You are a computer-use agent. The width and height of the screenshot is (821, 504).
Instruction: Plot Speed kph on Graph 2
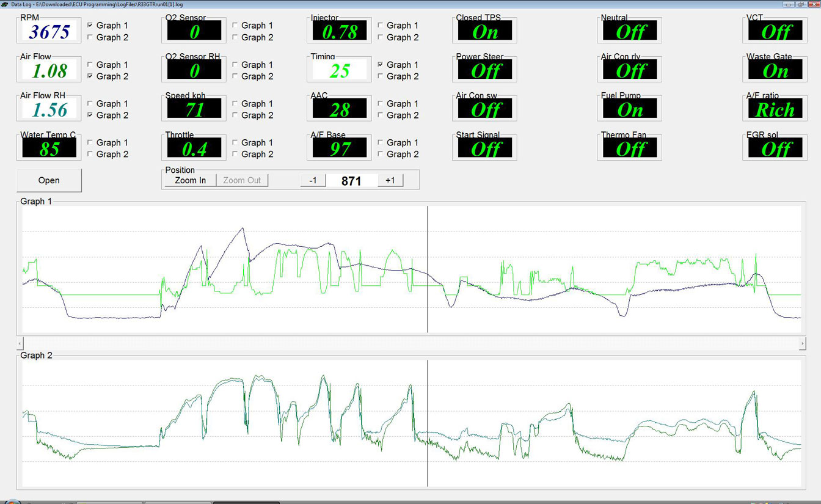tap(235, 115)
